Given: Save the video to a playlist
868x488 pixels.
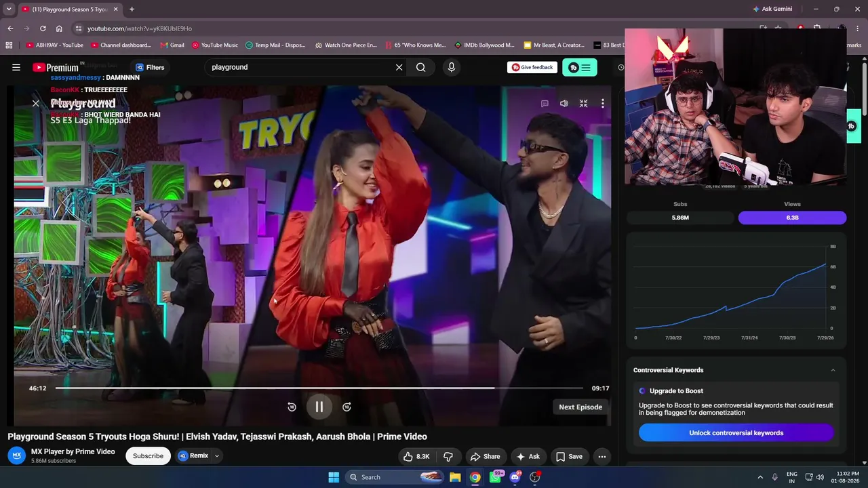Looking at the screenshot, I should (569, 456).
